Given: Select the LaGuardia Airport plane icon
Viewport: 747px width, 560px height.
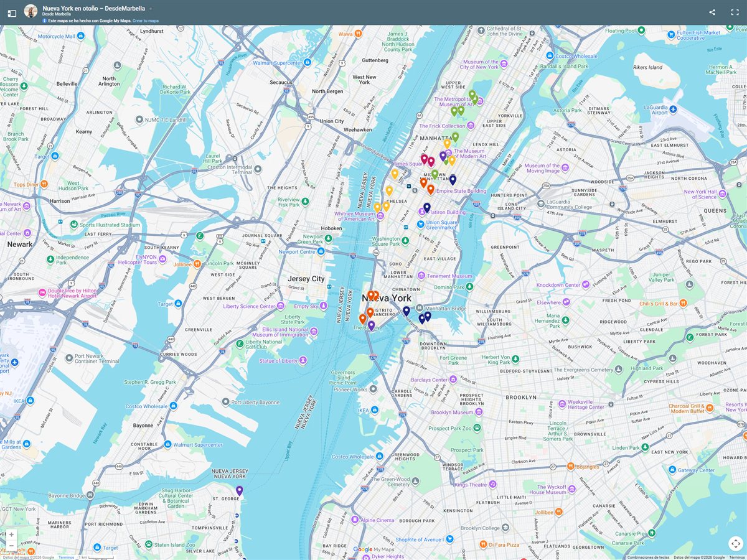Looking at the screenshot, I should pyautogui.click(x=674, y=110).
